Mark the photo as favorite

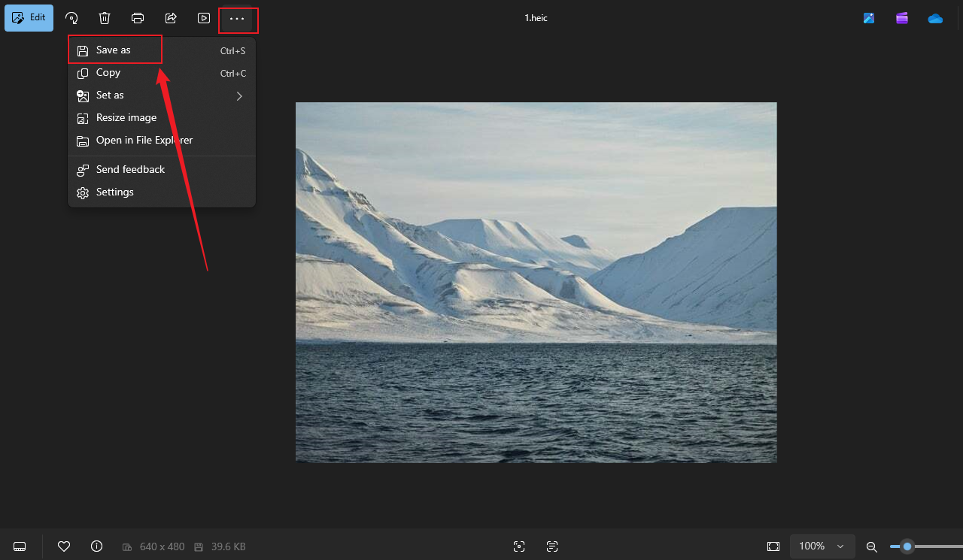coord(64,546)
